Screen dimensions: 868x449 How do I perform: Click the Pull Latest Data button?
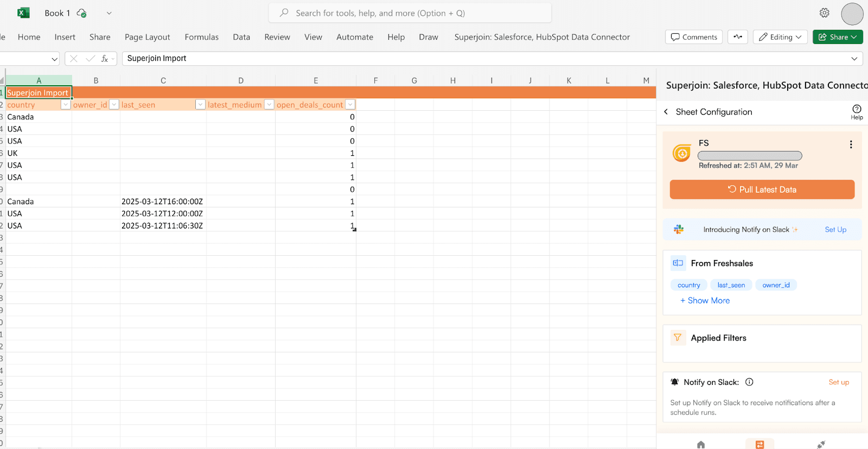[x=762, y=189]
